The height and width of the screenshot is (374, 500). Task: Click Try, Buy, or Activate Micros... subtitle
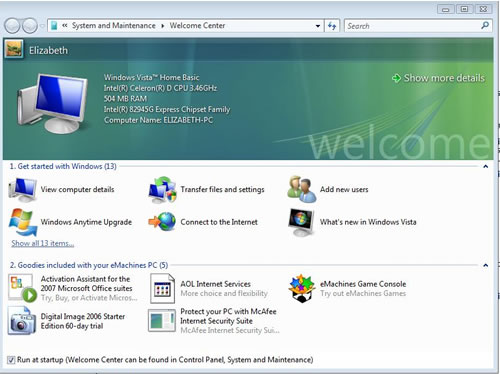(x=89, y=298)
